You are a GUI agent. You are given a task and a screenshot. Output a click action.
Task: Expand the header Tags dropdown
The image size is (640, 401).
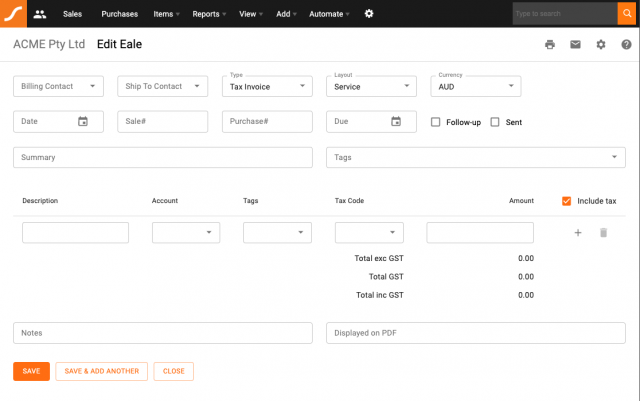[476, 157]
